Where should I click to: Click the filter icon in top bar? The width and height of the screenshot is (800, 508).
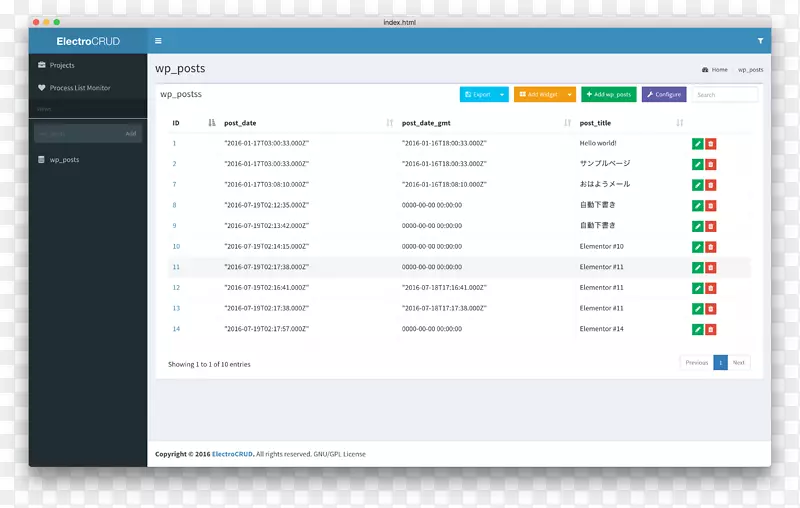(x=760, y=41)
